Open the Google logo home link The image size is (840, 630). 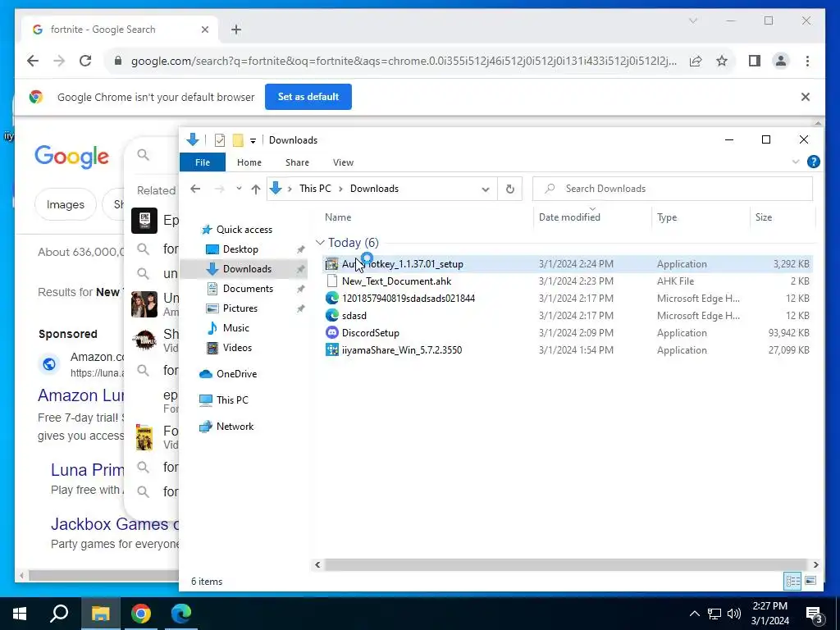coord(72,157)
